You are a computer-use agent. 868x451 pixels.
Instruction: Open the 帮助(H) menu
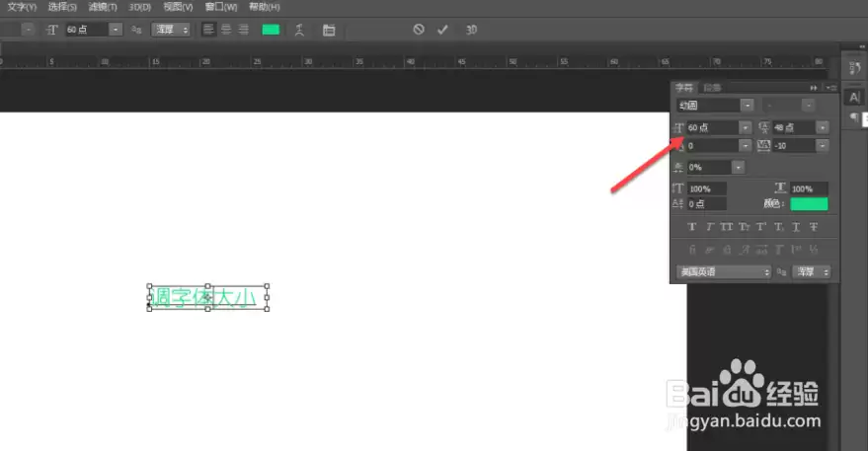264,7
